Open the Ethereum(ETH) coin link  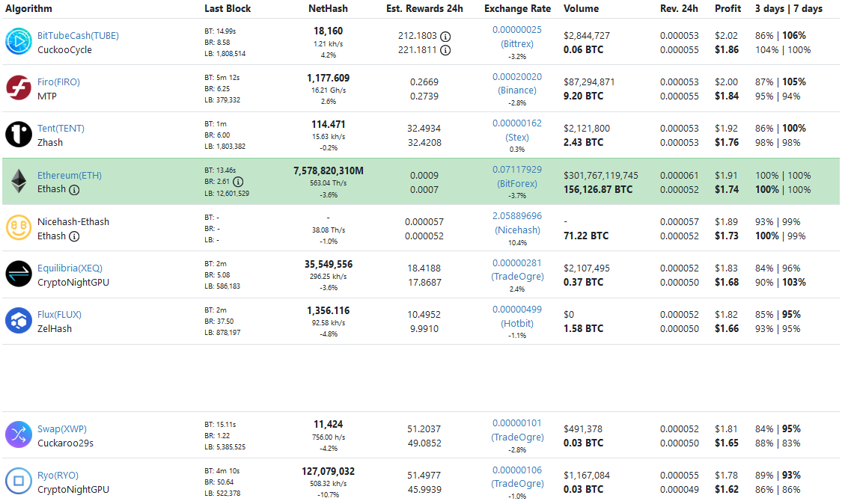(x=70, y=176)
